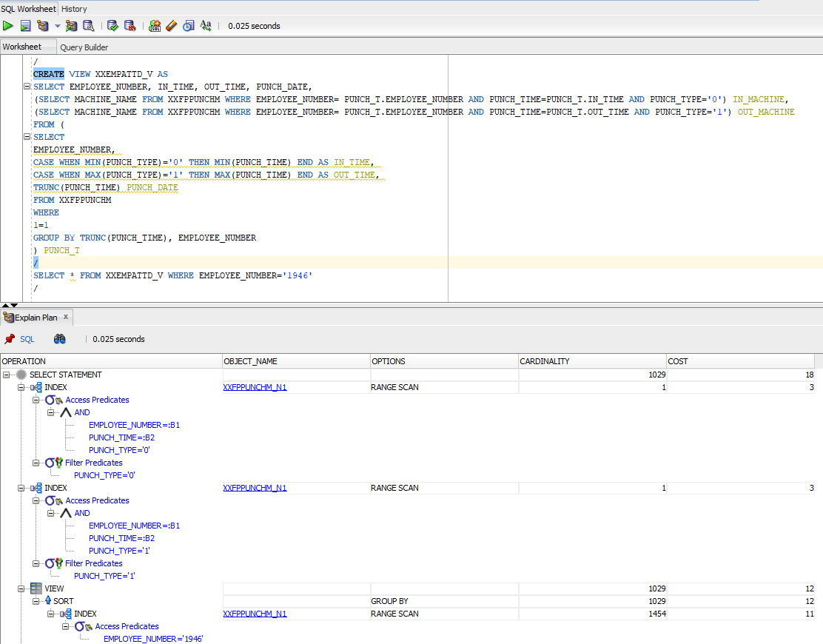Image resolution: width=823 pixels, height=644 pixels.
Task: Collapse Access Predicates above EMPLOYEE_NUMBER='1946'
Action: point(66,627)
